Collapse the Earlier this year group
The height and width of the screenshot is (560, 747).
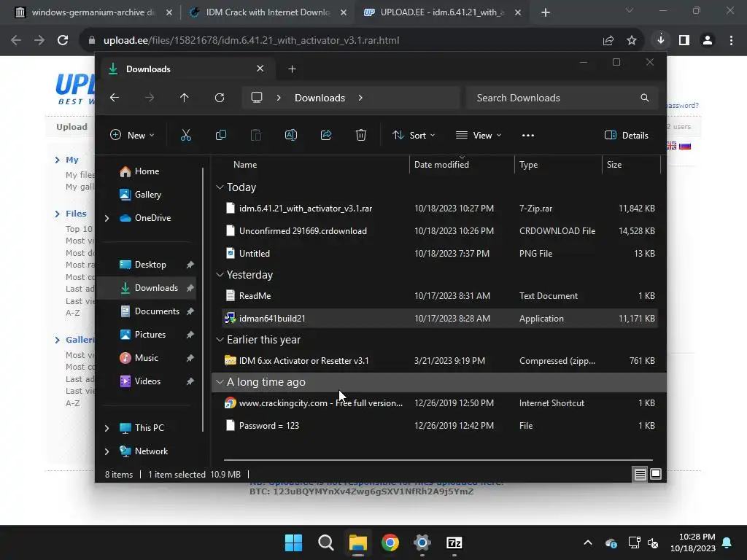click(x=220, y=340)
